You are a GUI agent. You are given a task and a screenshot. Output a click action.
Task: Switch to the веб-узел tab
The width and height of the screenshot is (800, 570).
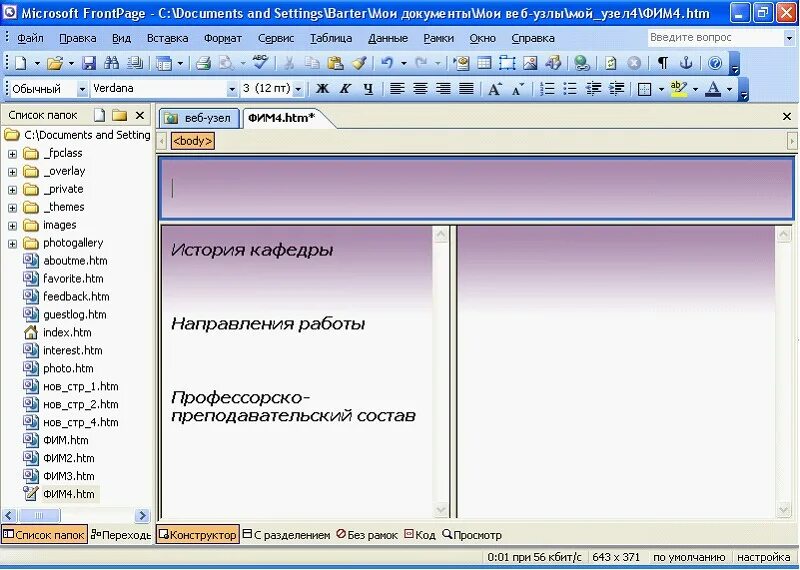[x=199, y=118]
